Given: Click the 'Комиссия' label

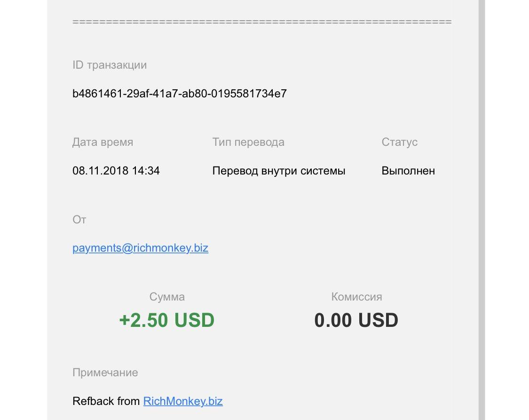Looking at the screenshot, I should pos(356,297).
